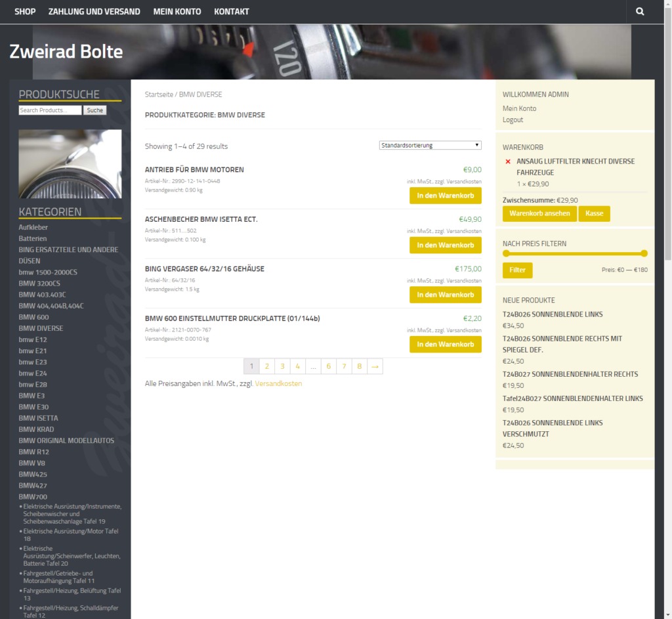Viewport: 672px width, 619px height.
Task: Grab the maximum price slider handle
Action: (x=644, y=253)
